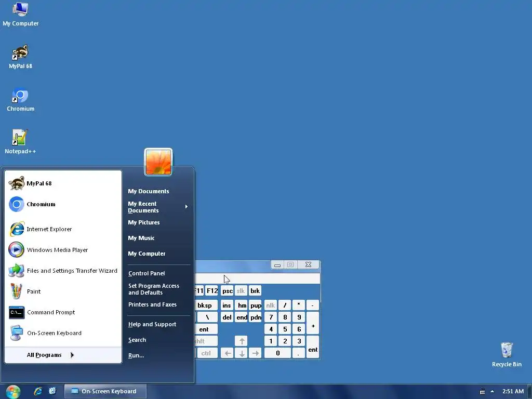Click numpad 7 key
This screenshot has height=399, width=532.
pos(271,317)
